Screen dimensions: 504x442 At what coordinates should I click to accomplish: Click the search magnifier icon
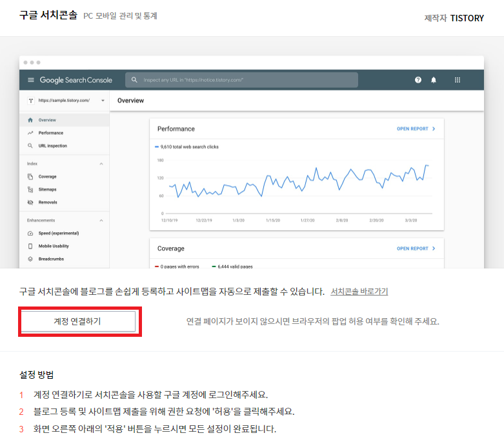134,80
